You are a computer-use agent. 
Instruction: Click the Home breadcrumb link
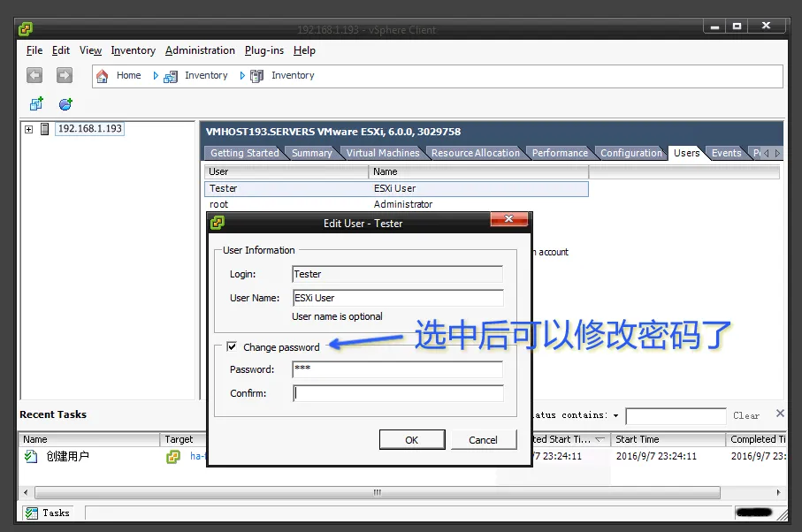click(128, 76)
